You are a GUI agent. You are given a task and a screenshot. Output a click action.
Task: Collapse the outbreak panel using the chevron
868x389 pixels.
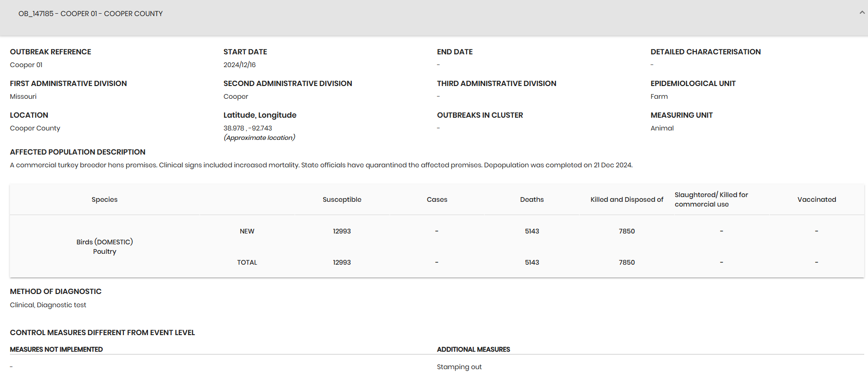(x=862, y=13)
